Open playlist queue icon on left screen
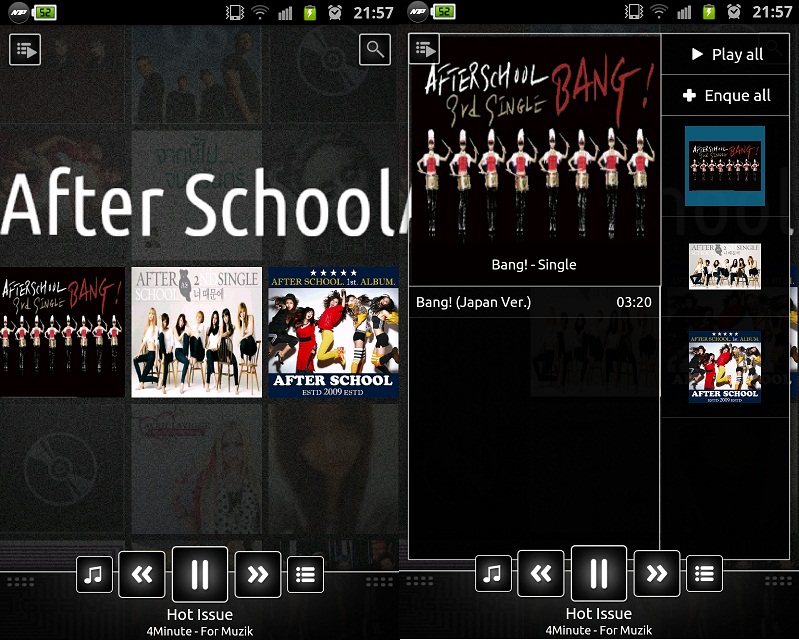Screen dimensions: 799x640 (25, 49)
